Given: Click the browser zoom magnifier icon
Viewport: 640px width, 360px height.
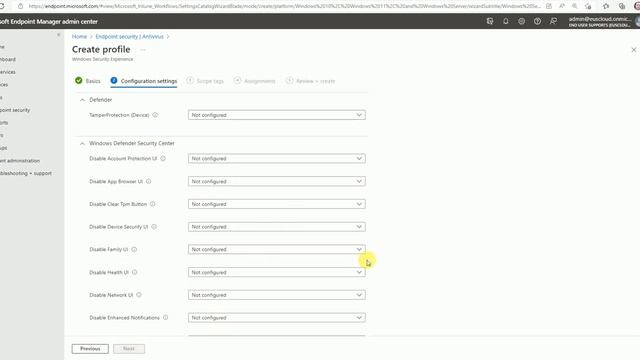Looking at the screenshot, I should [575, 6].
